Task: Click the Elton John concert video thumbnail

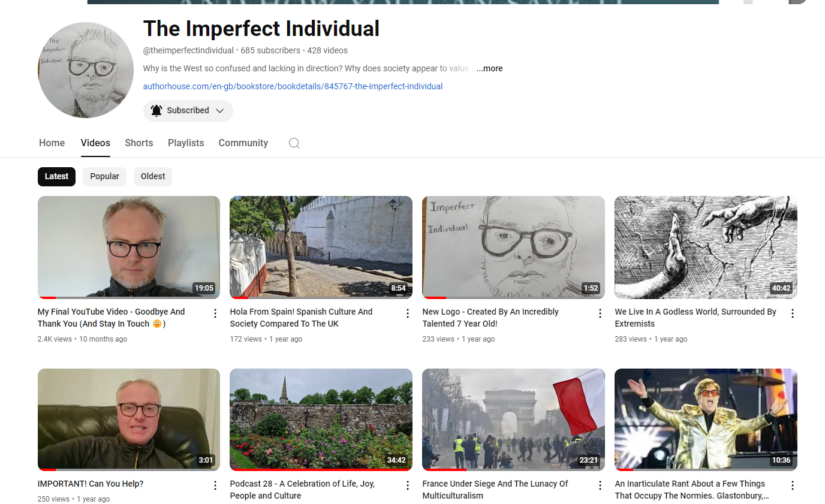Action: pyautogui.click(x=706, y=419)
